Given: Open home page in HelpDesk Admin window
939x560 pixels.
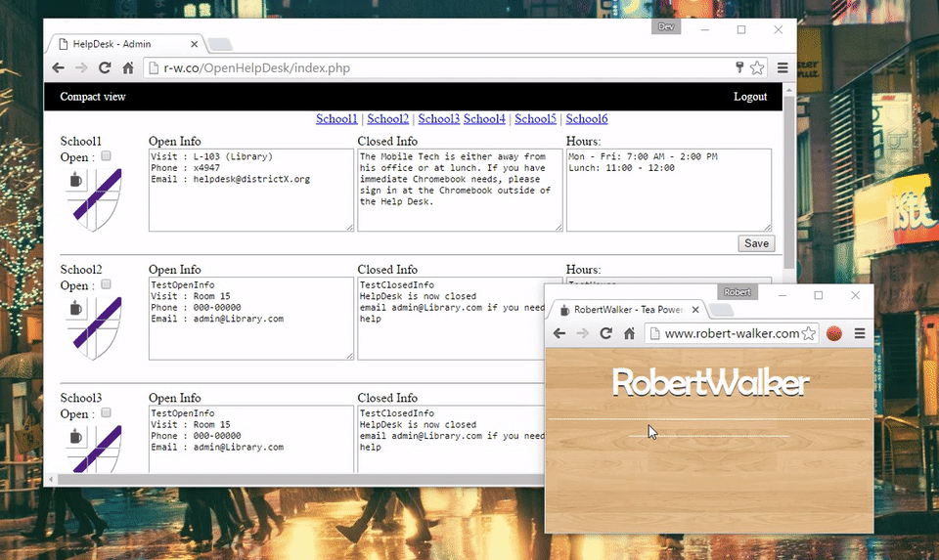Looking at the screenshot, I should [128, 68].
